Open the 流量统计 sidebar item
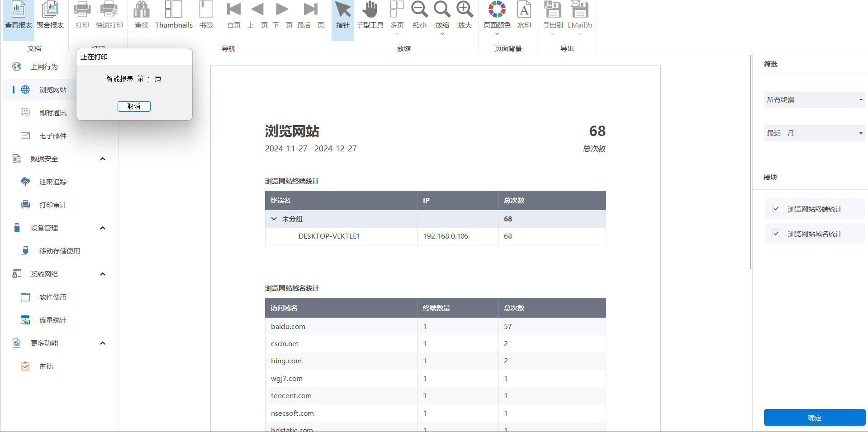Image resolution: width=868 pixels, height=432 pixels. (52, 320)
